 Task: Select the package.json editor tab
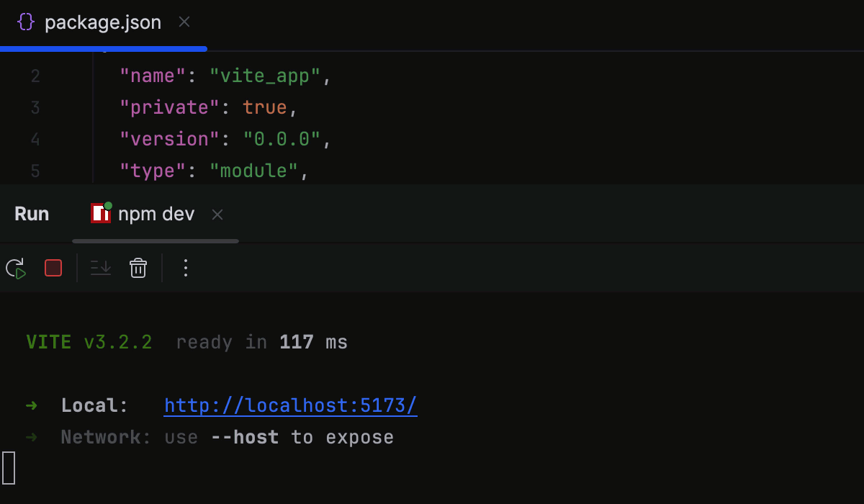point(103,22)
